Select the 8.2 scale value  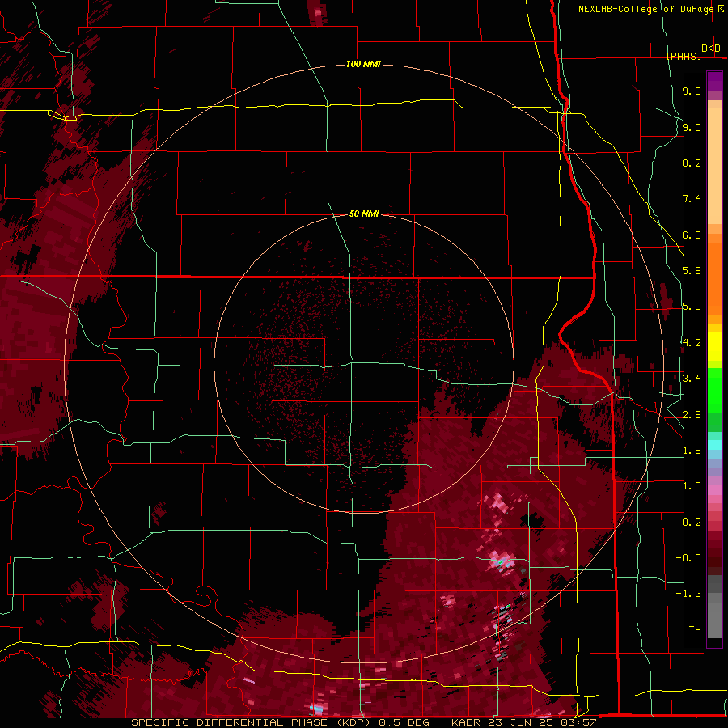coord(692,163)
